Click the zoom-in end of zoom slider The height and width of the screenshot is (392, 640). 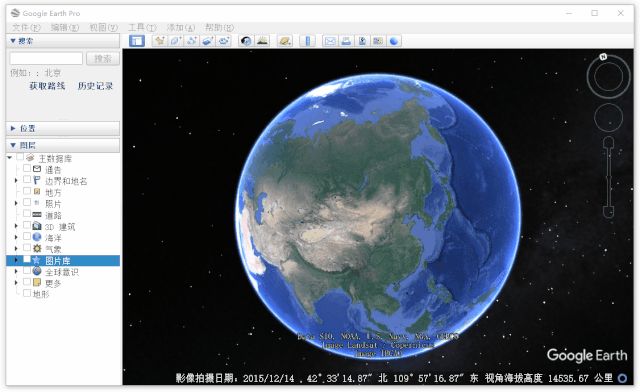click(608, 142)
